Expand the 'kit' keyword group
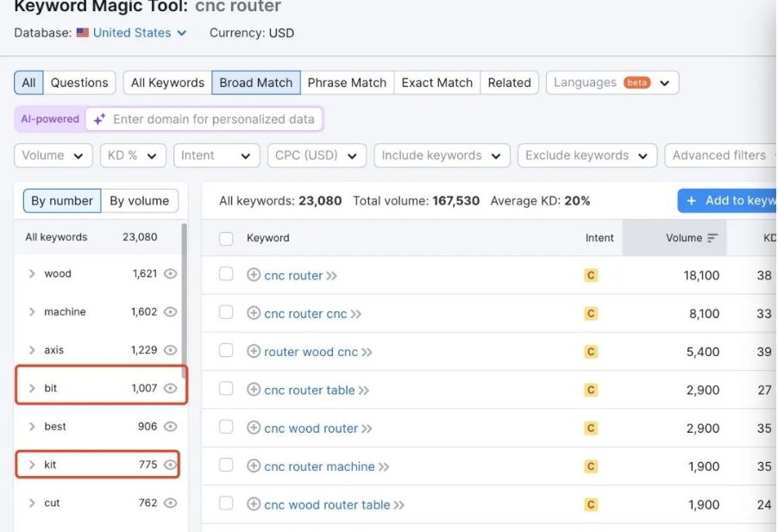Screen dimensions: 778x532 pos(32,465)
